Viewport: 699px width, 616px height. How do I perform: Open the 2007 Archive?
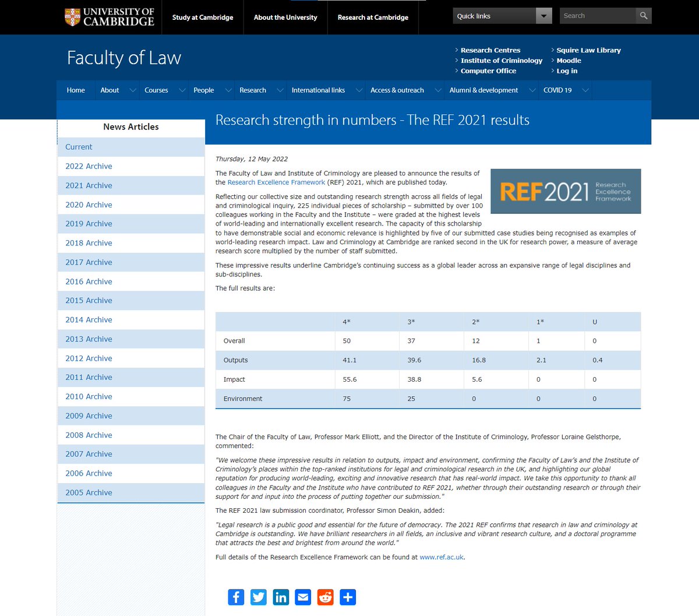(x=131, y=454)
